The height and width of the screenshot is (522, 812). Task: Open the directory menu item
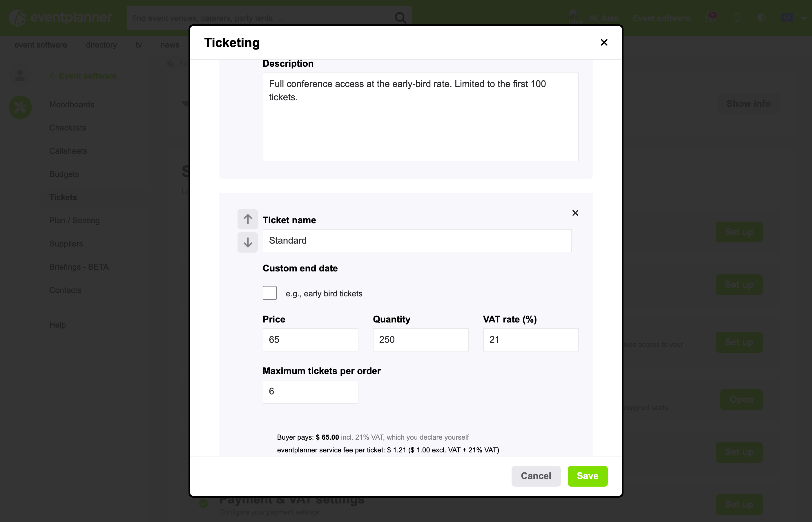[x=101, y=45]
